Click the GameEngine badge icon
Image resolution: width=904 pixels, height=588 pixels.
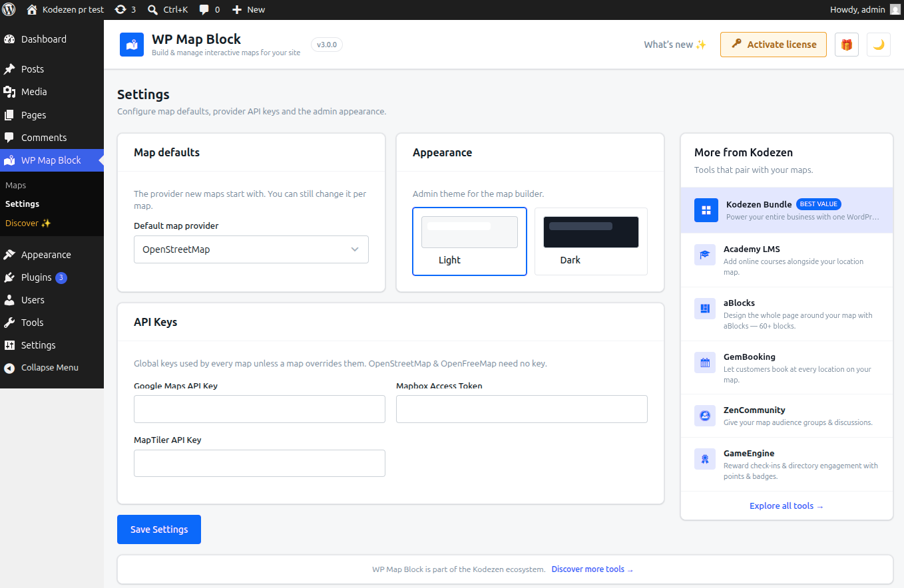705,459
